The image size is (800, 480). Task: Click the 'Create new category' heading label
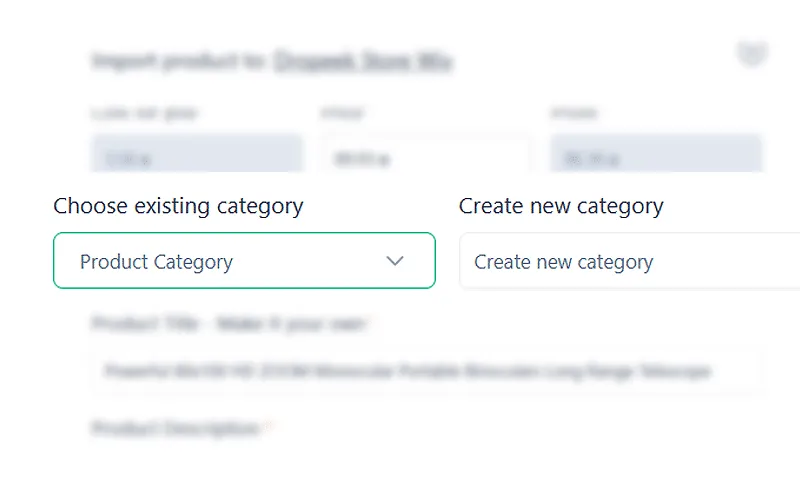tap(561, 206)
